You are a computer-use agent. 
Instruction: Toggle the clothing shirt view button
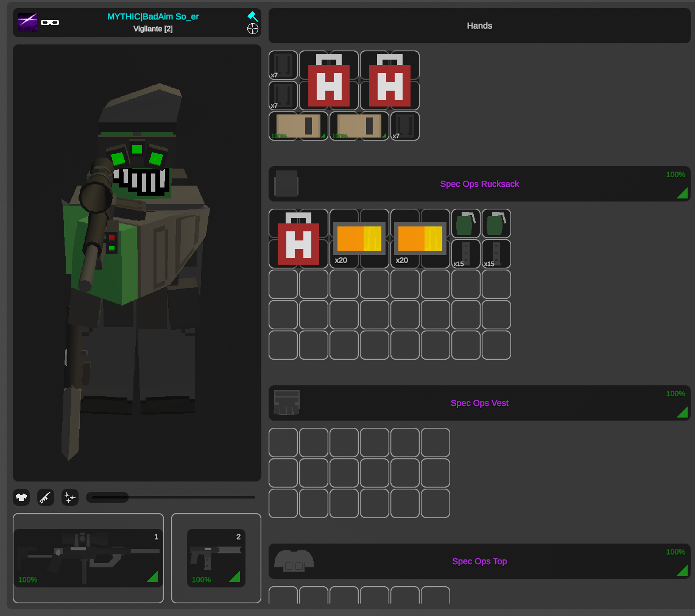click(x=21, y=497)
